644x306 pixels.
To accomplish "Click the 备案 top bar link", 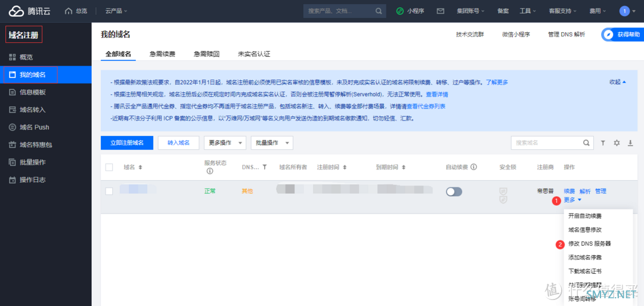I will pyautogui.click(x=503, y=11).
